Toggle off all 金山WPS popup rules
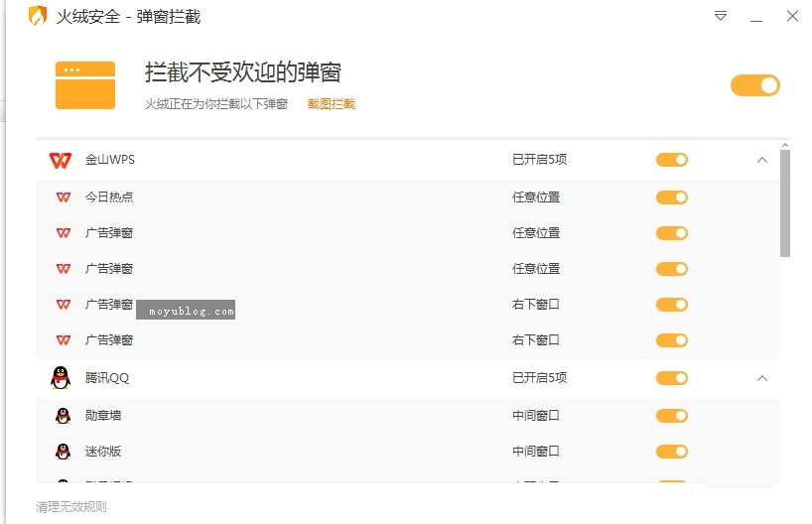The height and width of the screenshot is (524, 812). pyautogui.click(x=672, y=160)
